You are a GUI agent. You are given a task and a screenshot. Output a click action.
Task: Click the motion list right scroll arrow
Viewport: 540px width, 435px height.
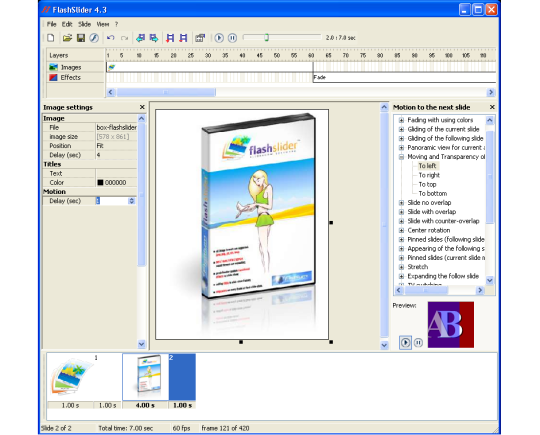[x=480, y=290]
